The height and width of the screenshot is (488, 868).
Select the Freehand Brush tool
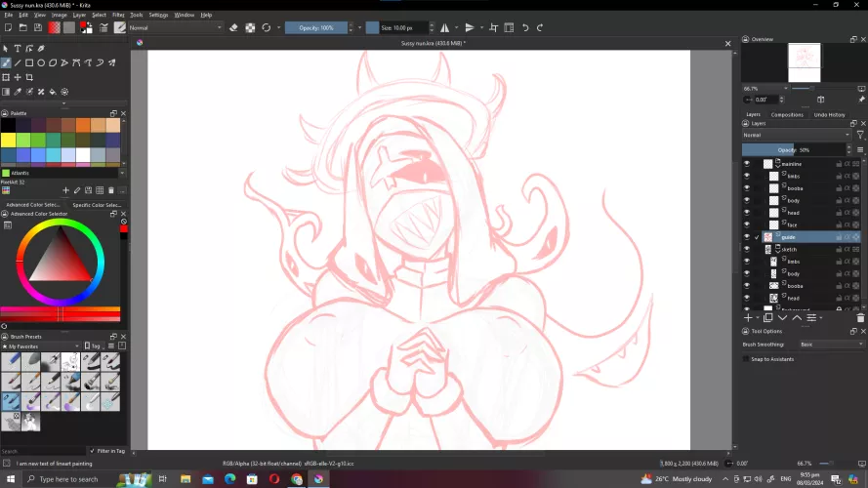(6, 63)
